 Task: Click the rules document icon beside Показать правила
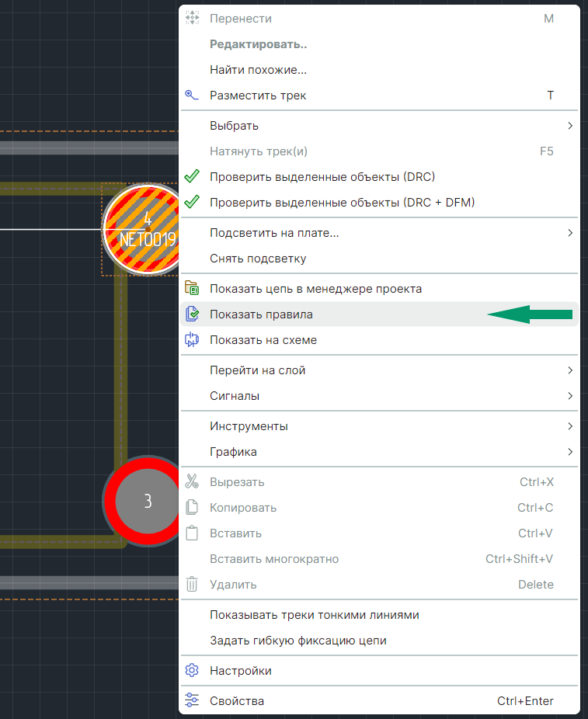192,314
